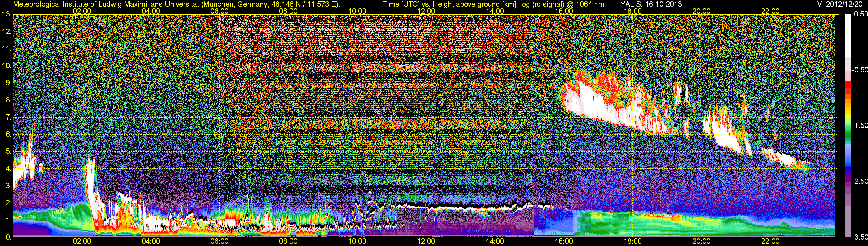The image size is (868, 246).
Task: Click the 04:00 label on the bottom time axis
Action: pos(151,241)
